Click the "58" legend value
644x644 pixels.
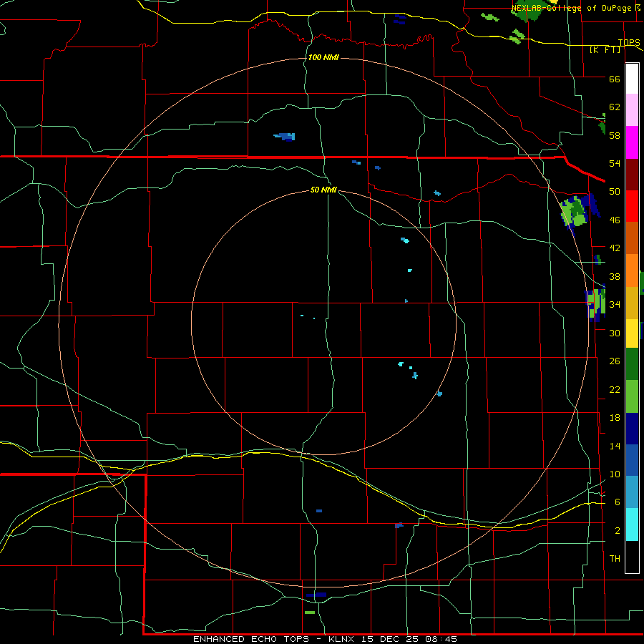615,135
